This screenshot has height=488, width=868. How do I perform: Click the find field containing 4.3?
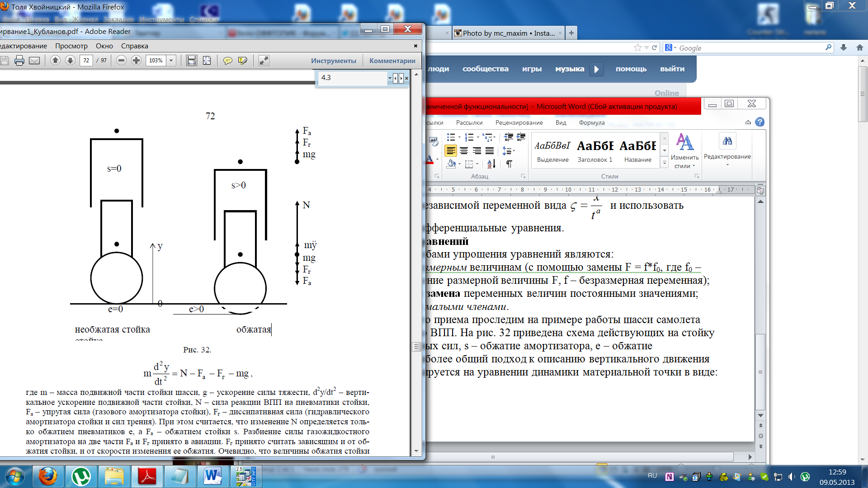[352, 78]
